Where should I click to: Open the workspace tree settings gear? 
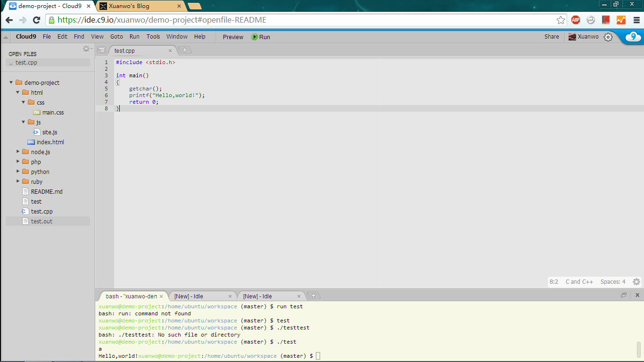coord(86,49)
